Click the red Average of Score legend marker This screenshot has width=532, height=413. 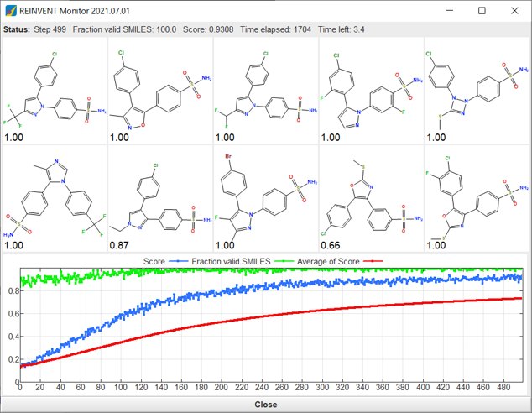(x=373, y=261)
